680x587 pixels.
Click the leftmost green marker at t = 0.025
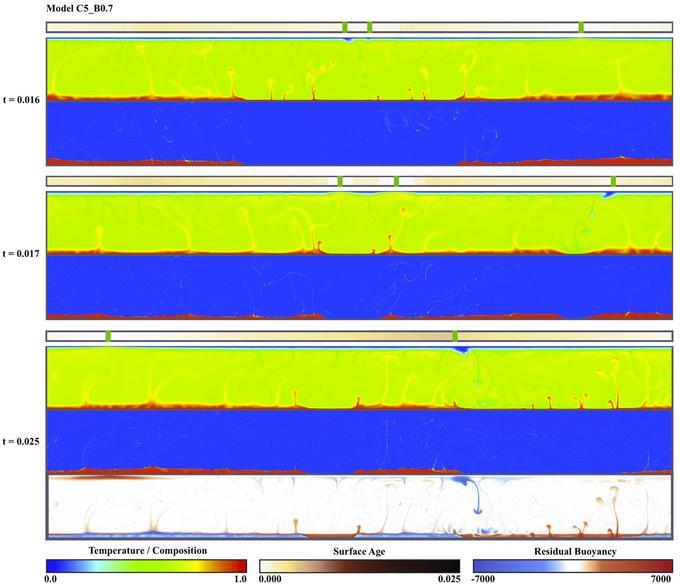(108, 336)
